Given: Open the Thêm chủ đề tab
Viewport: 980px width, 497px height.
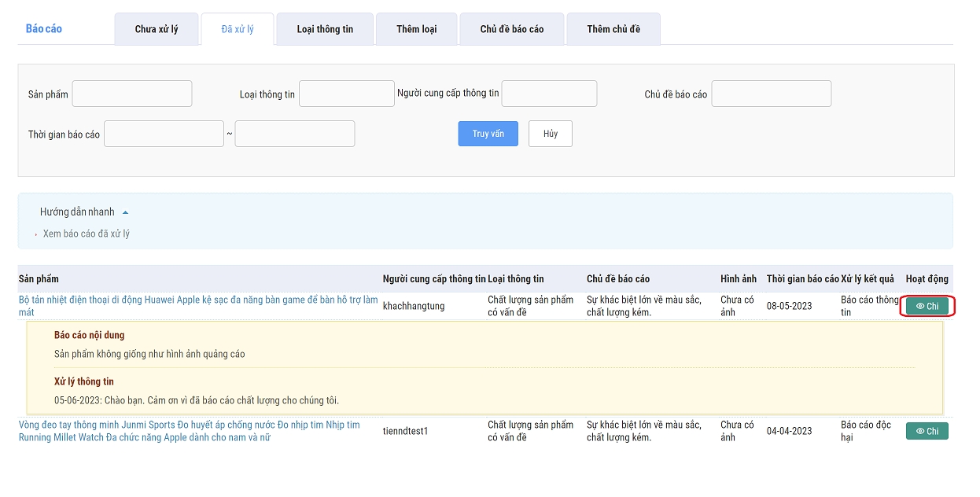Looking at the screenshot, I should 613,29.
